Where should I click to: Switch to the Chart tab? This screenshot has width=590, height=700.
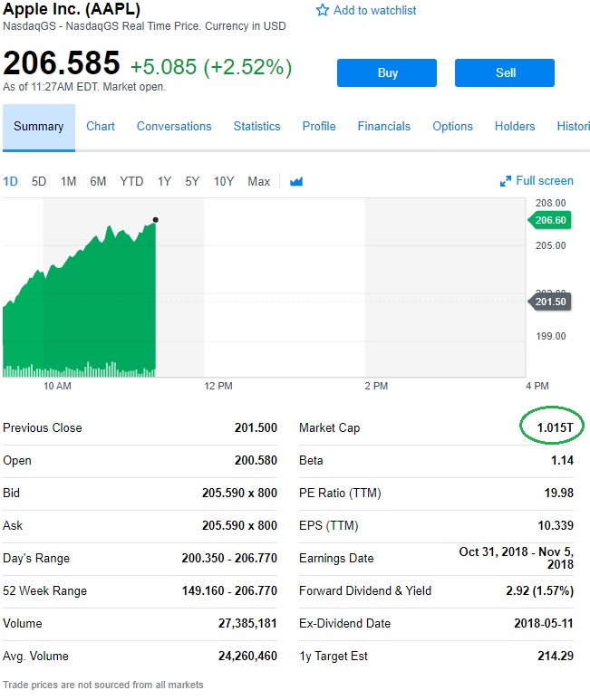point(101,127)
